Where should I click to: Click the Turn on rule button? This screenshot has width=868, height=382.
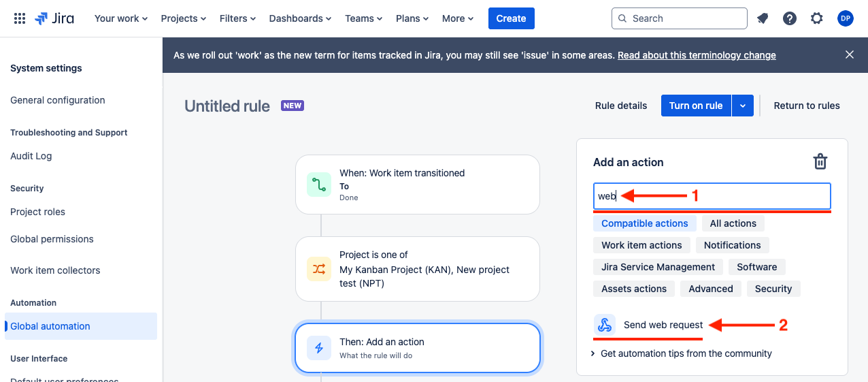[696, 106]
